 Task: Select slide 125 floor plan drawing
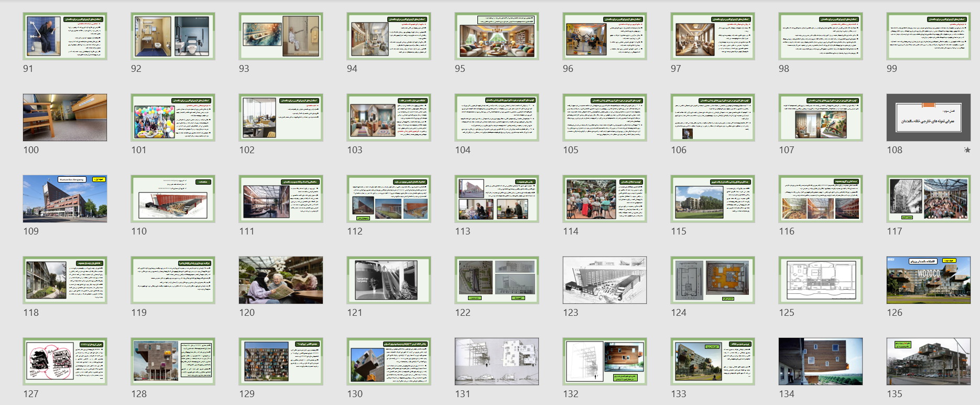tap(820, 280)
